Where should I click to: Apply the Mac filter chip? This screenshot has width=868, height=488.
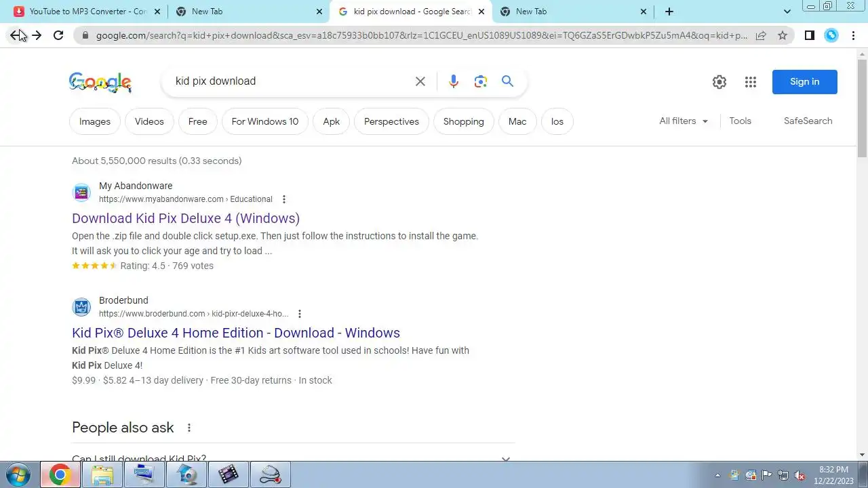tap(517, 121)
